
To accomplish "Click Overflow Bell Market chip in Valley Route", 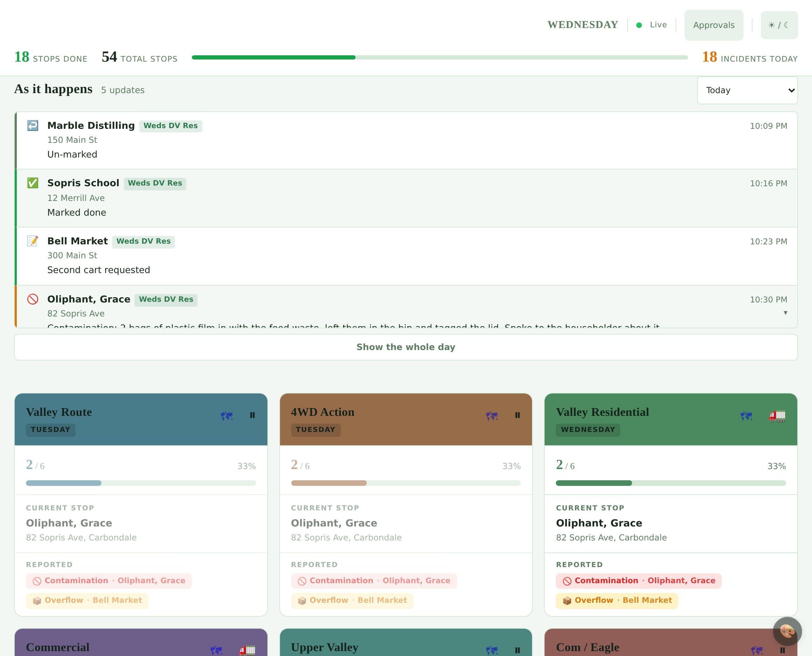I will (87, 600).
